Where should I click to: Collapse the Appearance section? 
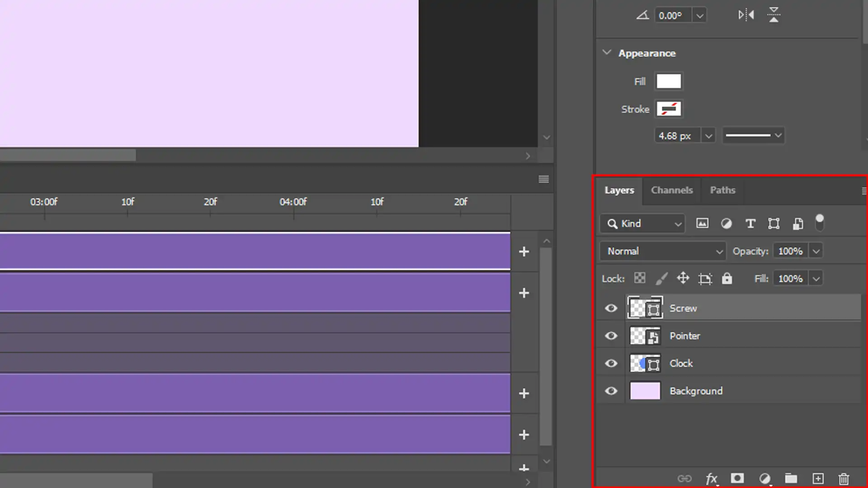(x=607, y=52)
